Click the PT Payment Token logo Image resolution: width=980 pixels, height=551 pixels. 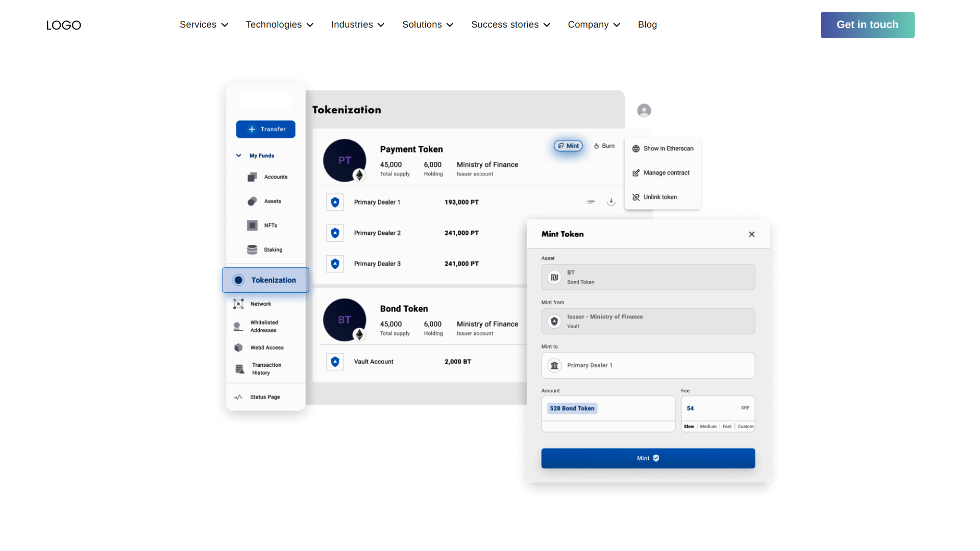(345, 160)
